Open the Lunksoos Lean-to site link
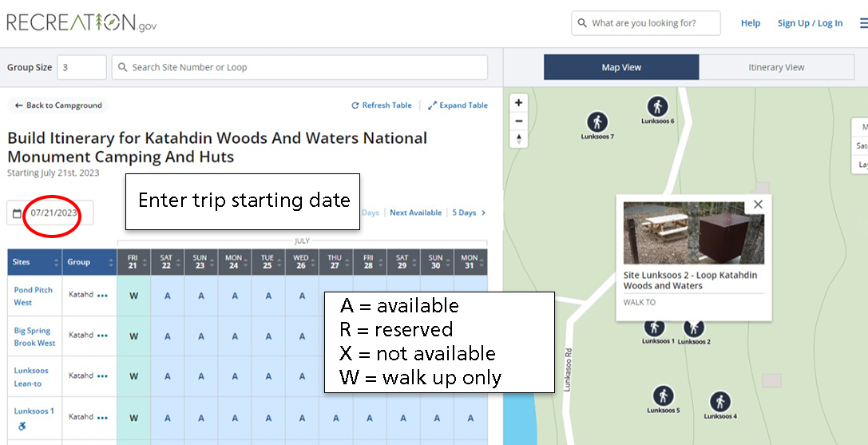The image size is (868, 445). (31, 377)
